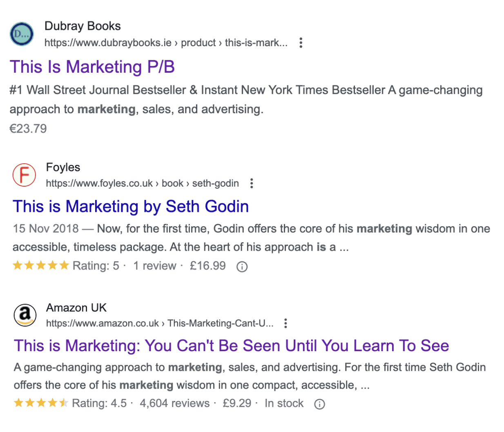
Task: Open the three-dot menu for the Amazon result
Action: click(x=285, y=323)
